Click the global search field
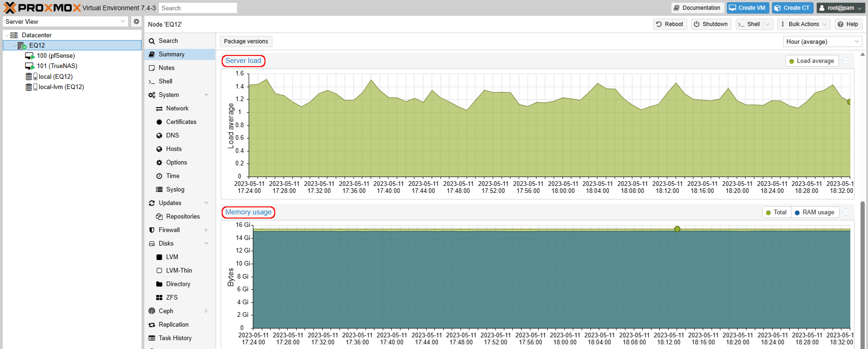This screenshot has width=868, height=349. (x=198, y=8)
